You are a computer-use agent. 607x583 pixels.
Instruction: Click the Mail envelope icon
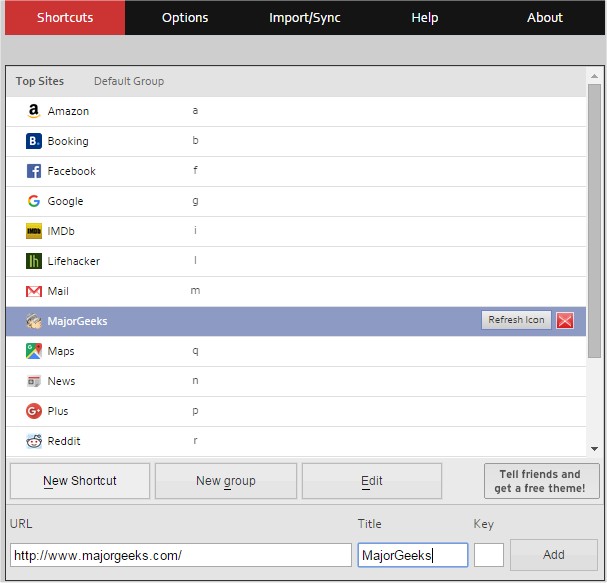(x=34, y=291)
